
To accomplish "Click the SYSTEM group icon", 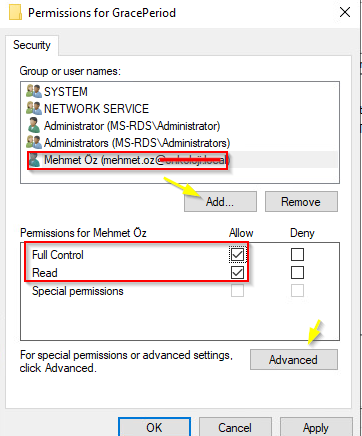I will click(x=34, y=91).
